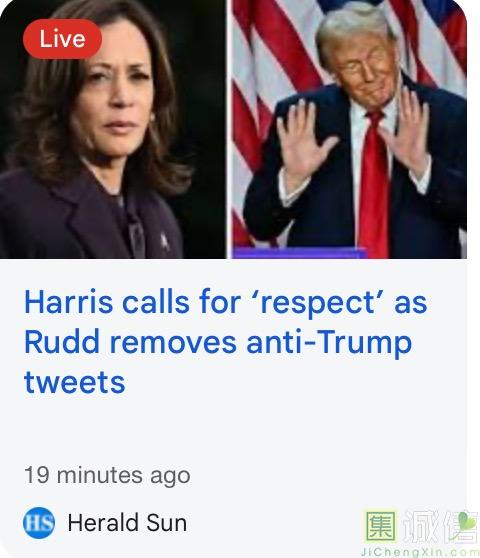480x558 pixels.
Task: Click the word "tweets" in the headline
Action: click(75, 382)
